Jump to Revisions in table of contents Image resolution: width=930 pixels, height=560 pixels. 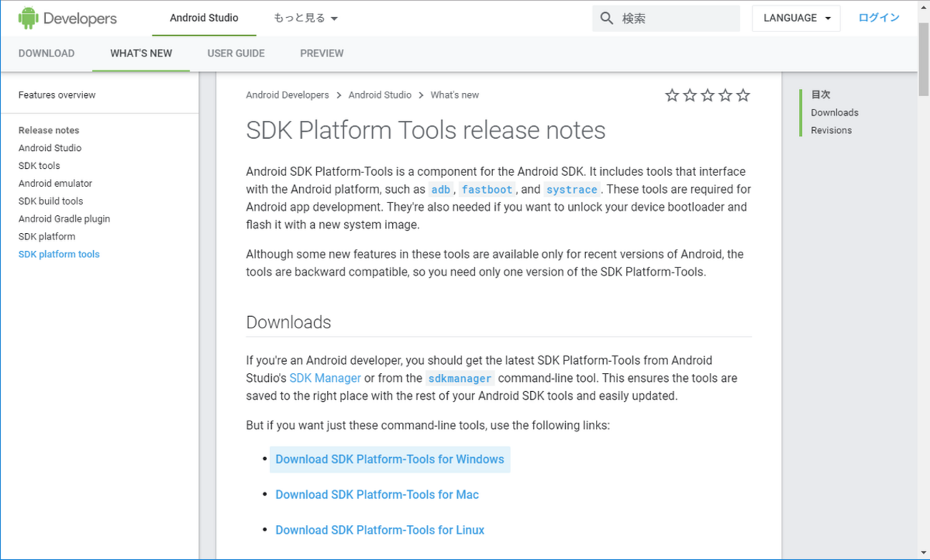831,130
